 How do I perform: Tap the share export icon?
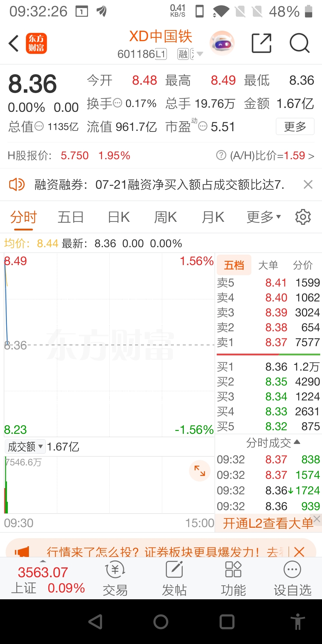(261, 44)
